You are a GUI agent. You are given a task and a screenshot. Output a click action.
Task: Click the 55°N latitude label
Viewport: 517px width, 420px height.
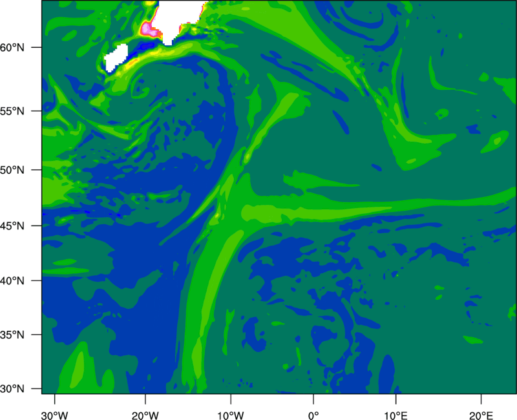tap(12, 111)
